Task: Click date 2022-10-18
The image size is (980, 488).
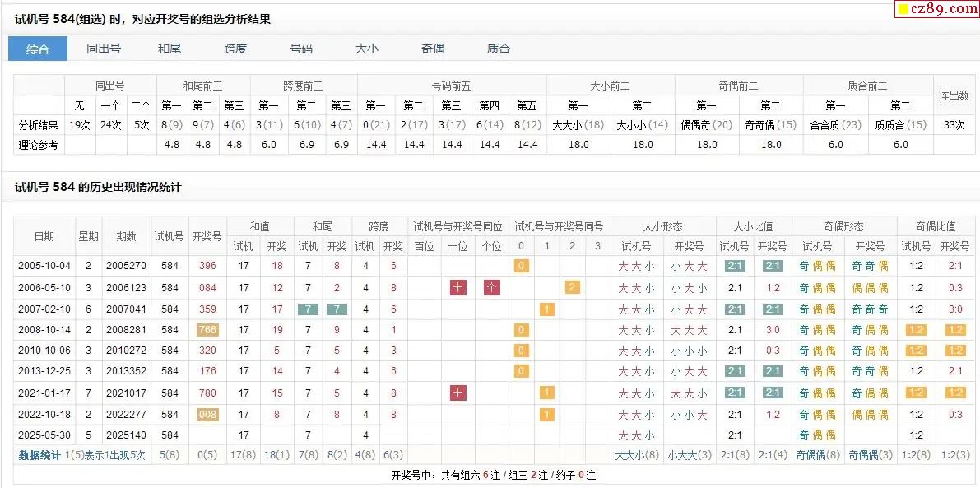Action: 44,414
